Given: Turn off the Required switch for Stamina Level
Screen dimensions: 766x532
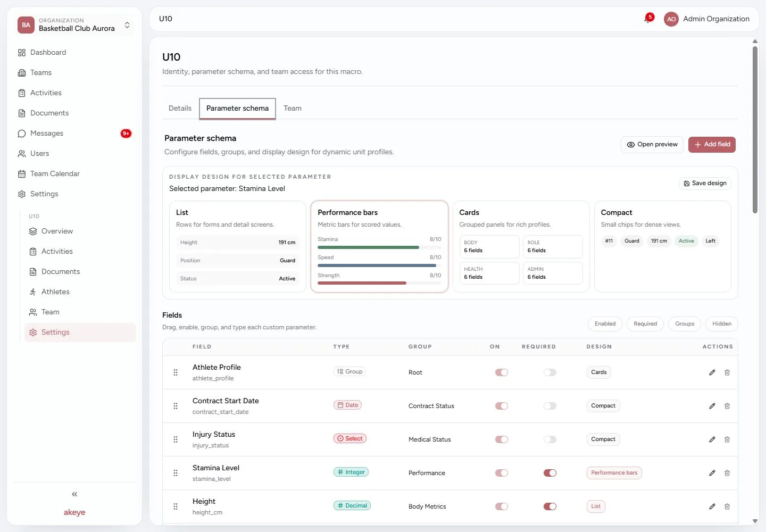Looking at the screenshot, I should (x=550, y=473).
